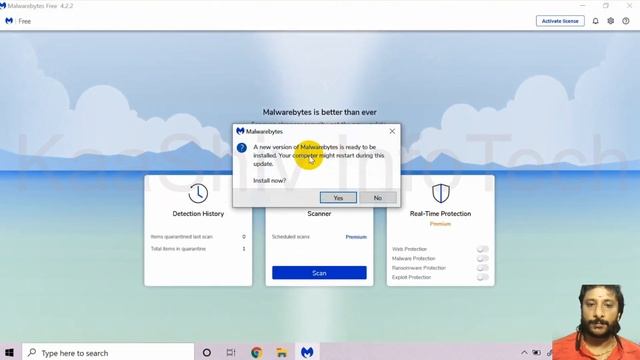This screenshot has height=360, width=640.
Task: Click the Premium link beside Scheduled scans
Action: pyautogui.click(x=356, y=237)
